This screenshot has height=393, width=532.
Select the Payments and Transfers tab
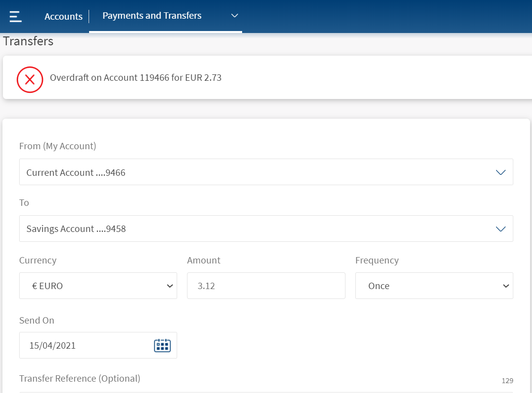[152, 16]
